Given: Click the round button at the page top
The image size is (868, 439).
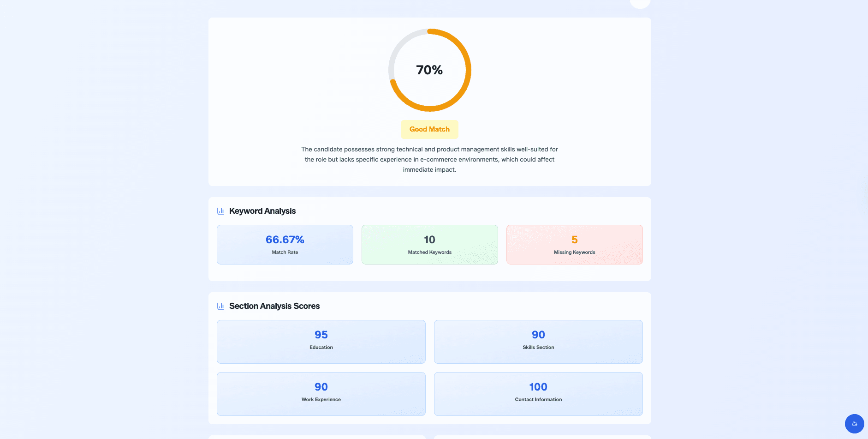Looking at the screenshot, I should [640, 3].
